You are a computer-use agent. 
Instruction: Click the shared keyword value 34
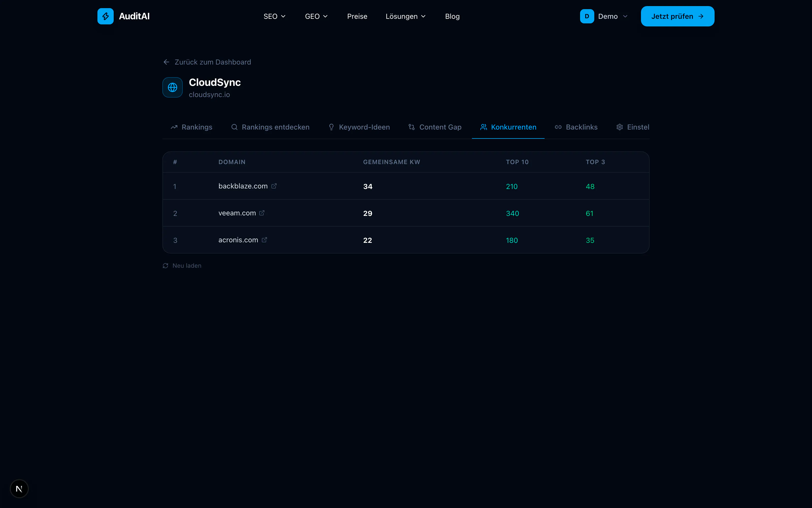[368, 186]
